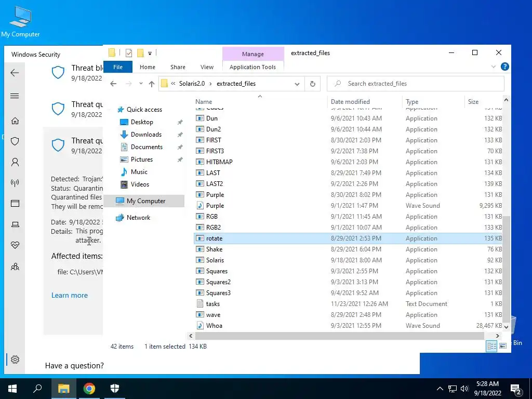Go to Windows Security Home icon
This screenshot has height=399, width=532.
click(x=15, y=121)
